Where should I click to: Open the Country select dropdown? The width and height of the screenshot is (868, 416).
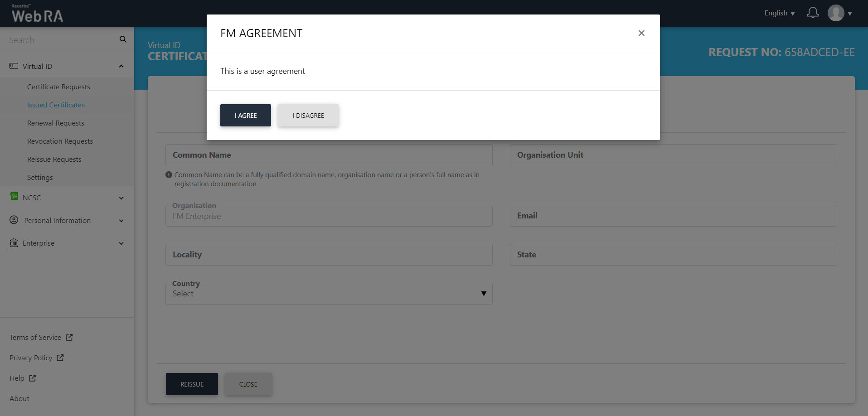329,294
